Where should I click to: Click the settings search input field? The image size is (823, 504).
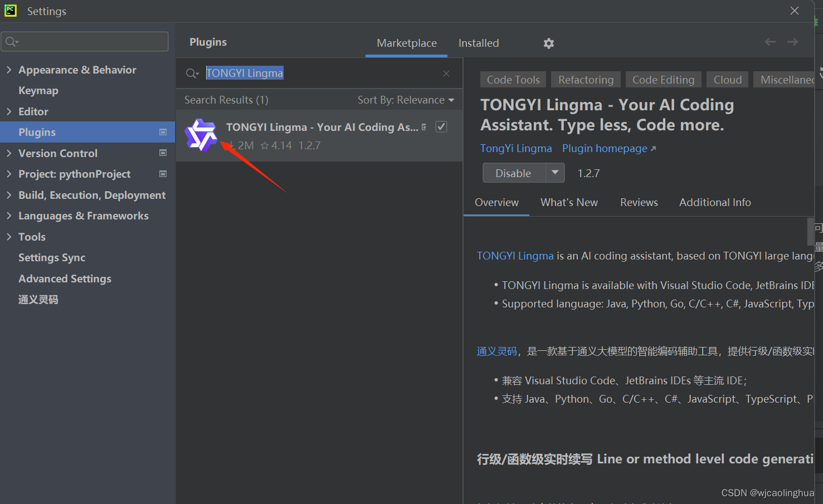tap(85, 42)
